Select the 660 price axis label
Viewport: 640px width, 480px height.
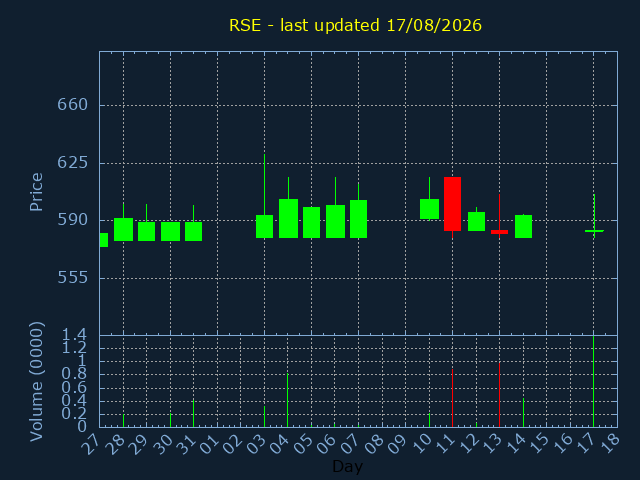coord(73,105)
